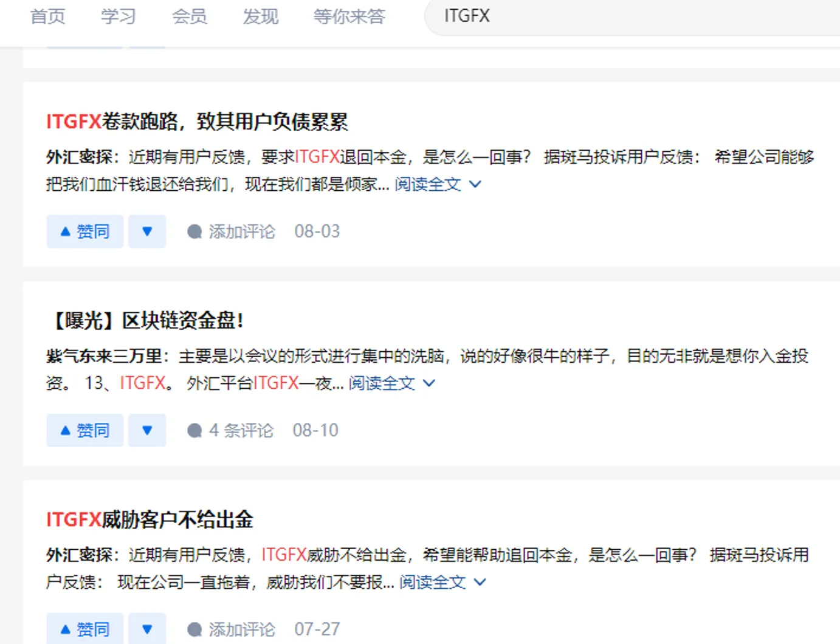This screenshot has height=644, width=840.
Task: Click author 外汇密探 in ITGFX卷款跑路 post
Action: [79, 157]
